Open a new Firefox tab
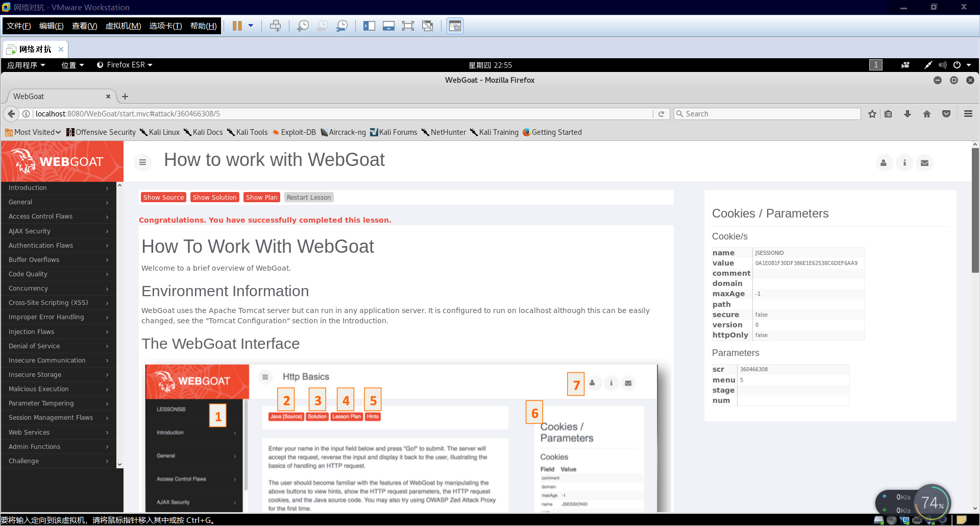Image resolution: width=980 pixels, height=526 pixels. (125, 97)
